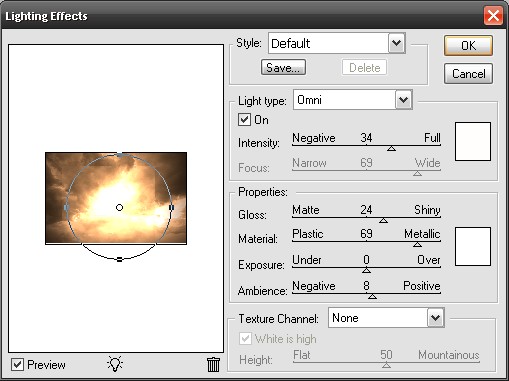This screenshot has width=509, height=381.
Task: Click the Gloss slider thumb
Action: 383,220
